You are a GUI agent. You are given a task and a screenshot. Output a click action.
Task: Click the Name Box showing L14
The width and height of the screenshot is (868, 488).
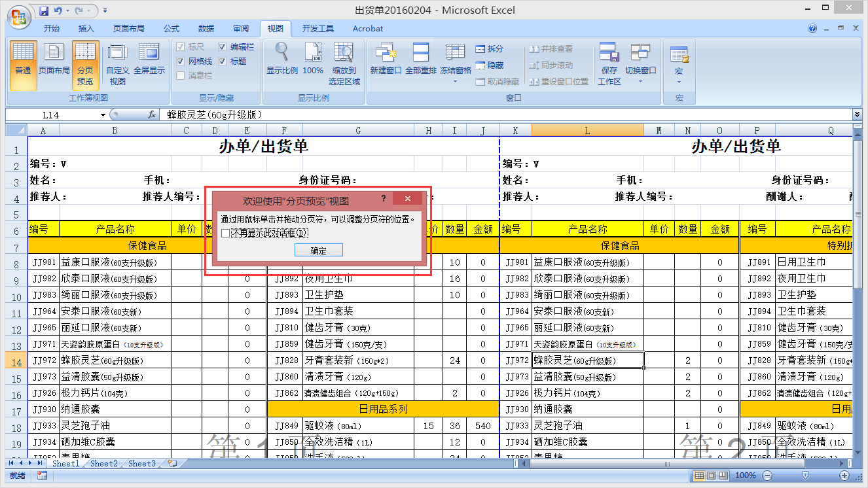pyautogui.click(x=51, y=115)
